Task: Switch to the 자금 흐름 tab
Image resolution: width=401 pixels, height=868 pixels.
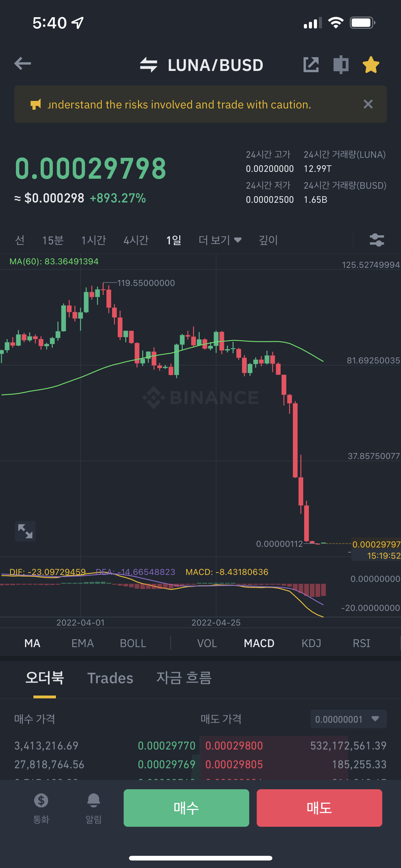Action: (x=184, y=678)
